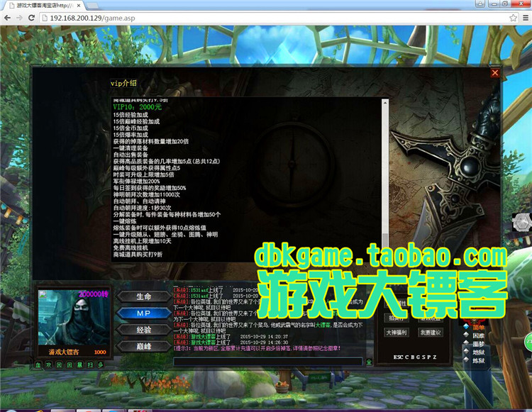The image size is (532, 412).
Task: Click the 一键清理装备 line
Action: (131, 148)
